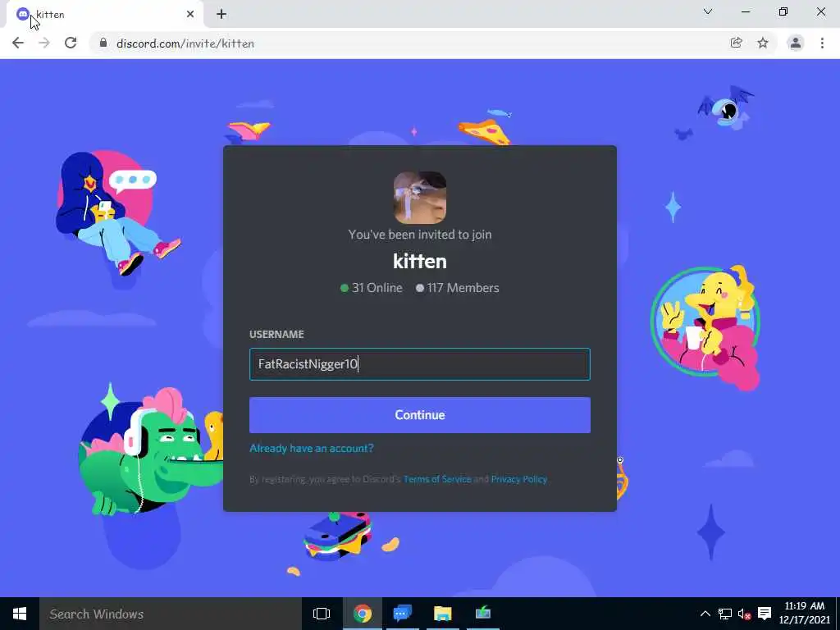Open the Terms of Service link
The image size is (840, 630).
point(437,479)
